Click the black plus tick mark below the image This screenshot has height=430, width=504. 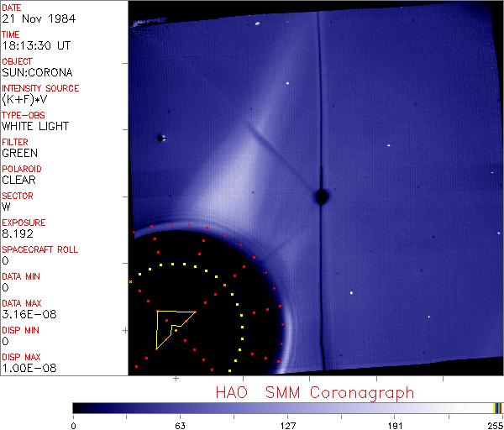pos(176,379)
